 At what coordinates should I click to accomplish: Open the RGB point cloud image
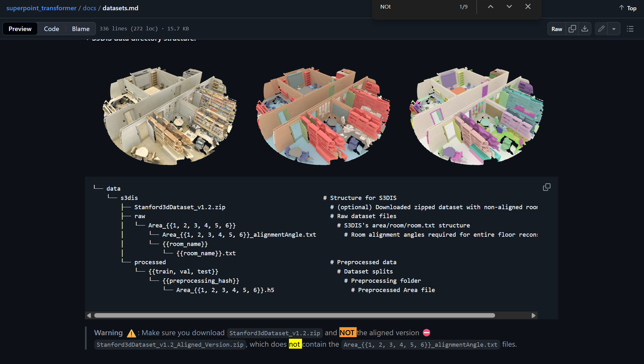coord(170,116)
